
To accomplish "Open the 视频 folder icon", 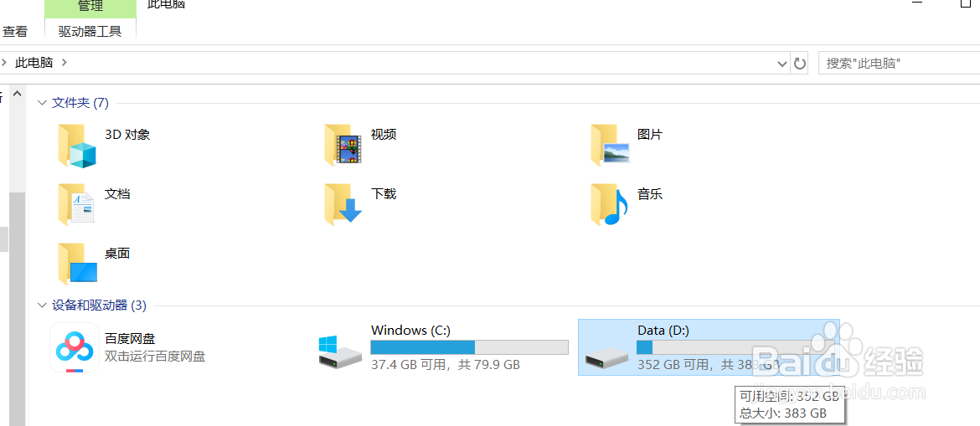I will (343, 146).
